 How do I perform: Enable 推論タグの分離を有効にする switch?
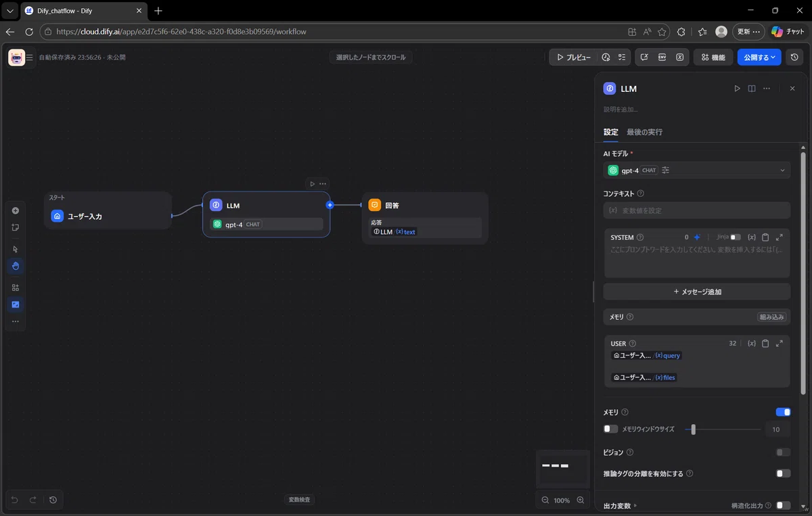(x=783, y=473)
